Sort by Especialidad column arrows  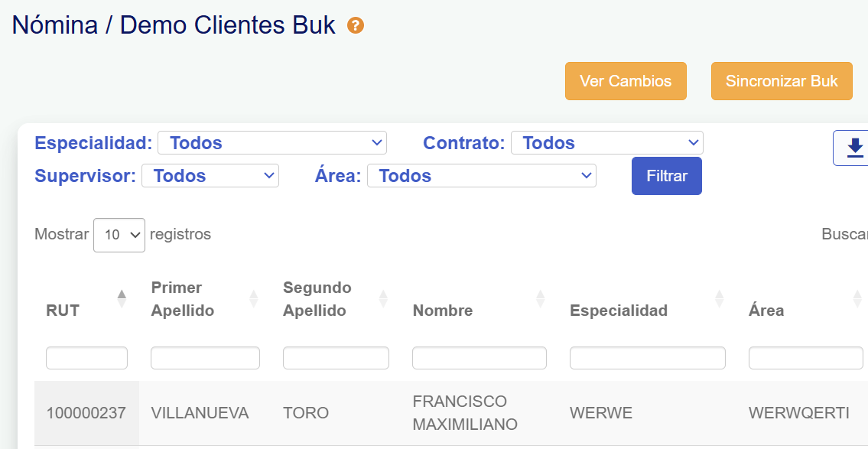[x=719, y=298]
